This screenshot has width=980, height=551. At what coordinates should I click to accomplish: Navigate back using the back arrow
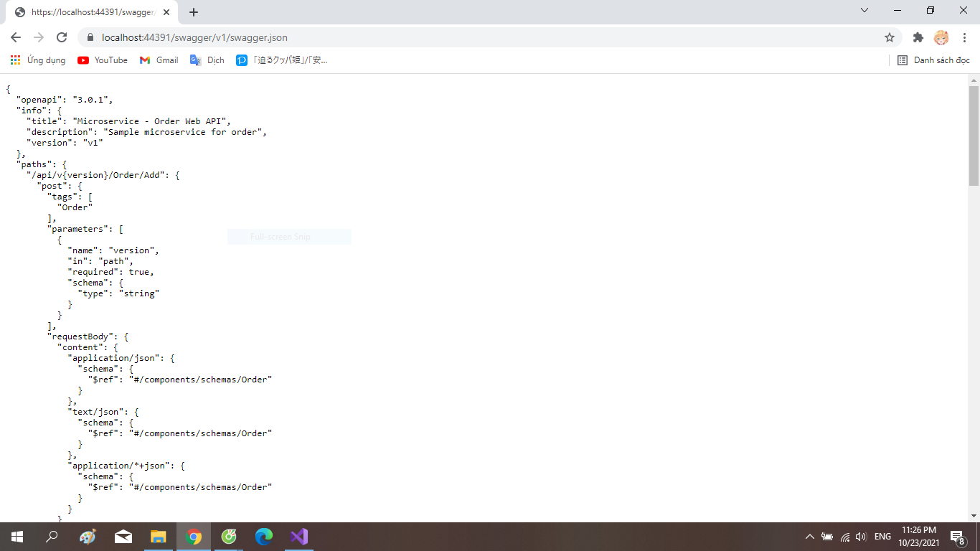pyautogui.click(x=15, y=37)
